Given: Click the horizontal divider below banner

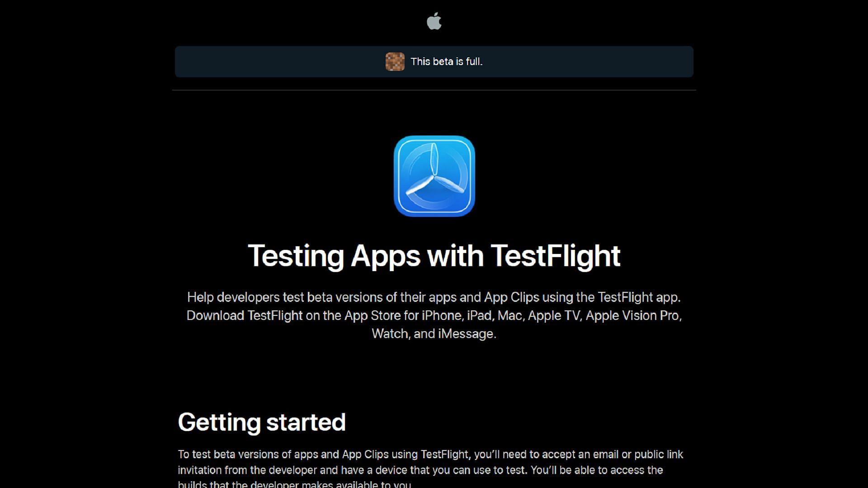Looking at the screenshot, I should 434,90.
